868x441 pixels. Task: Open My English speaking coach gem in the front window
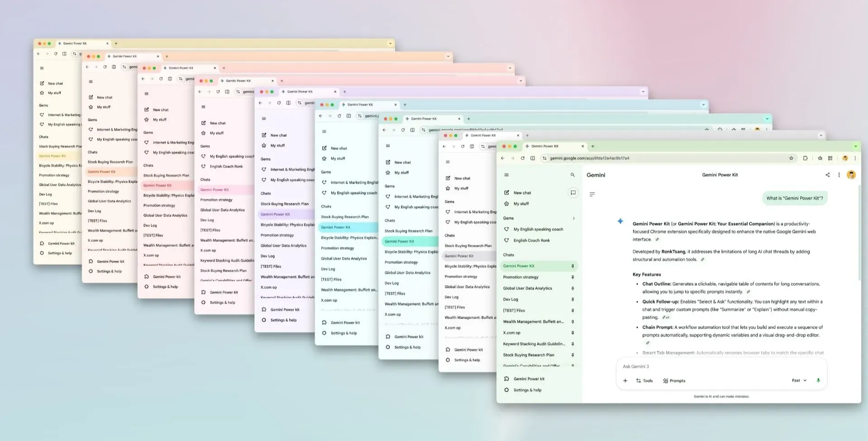coord(538,229)
